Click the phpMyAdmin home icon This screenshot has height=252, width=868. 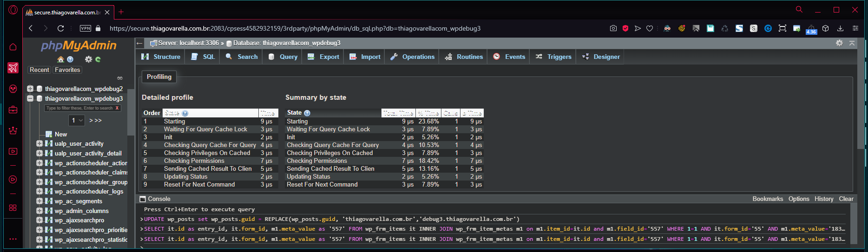pyautogui.click(x=60, y=59)
